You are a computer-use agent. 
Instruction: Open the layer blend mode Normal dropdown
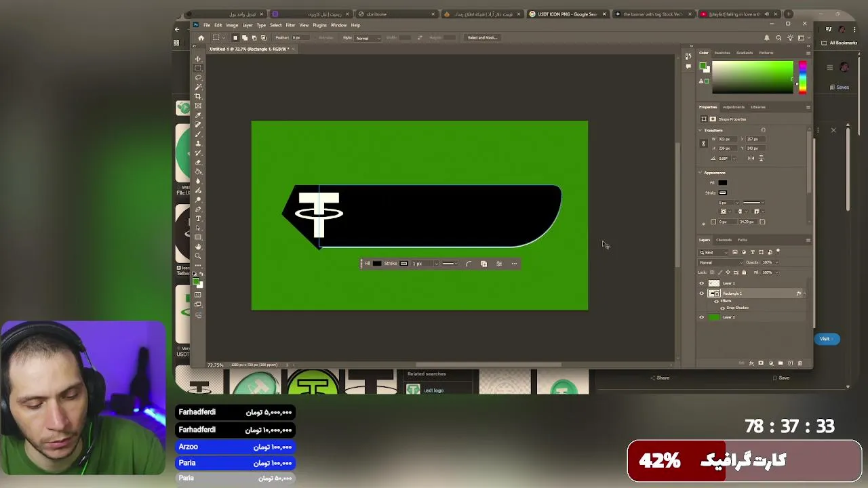[x=720, y=262]
